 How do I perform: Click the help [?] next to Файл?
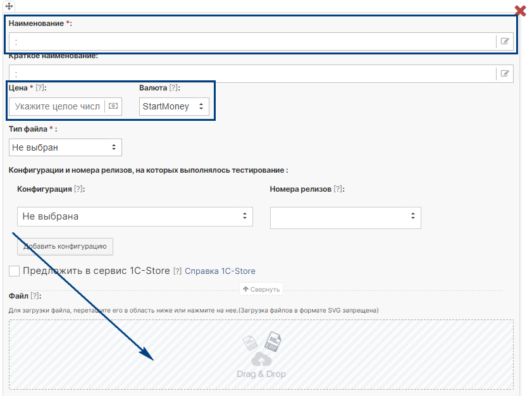tap(35, 296)
